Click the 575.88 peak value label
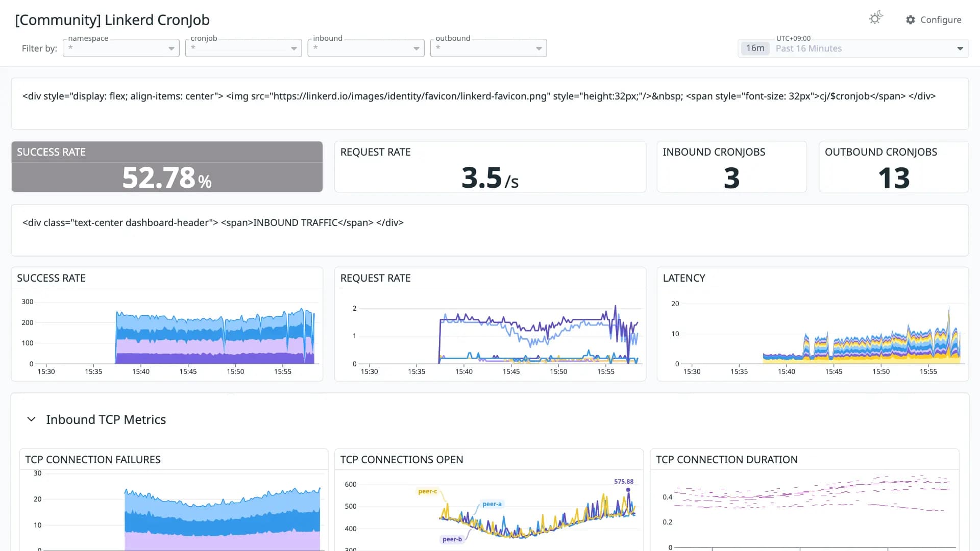Viewport: 980px width, 551px height. [x=624, y=482]
